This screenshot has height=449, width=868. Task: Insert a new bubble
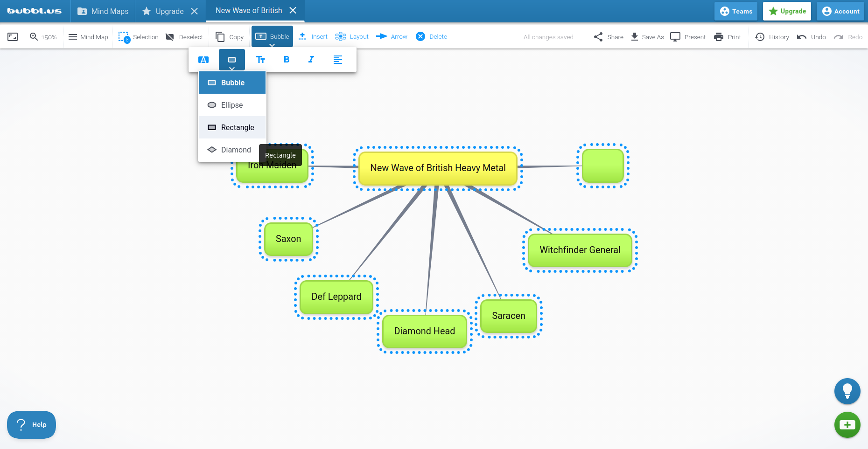point(313,36)
